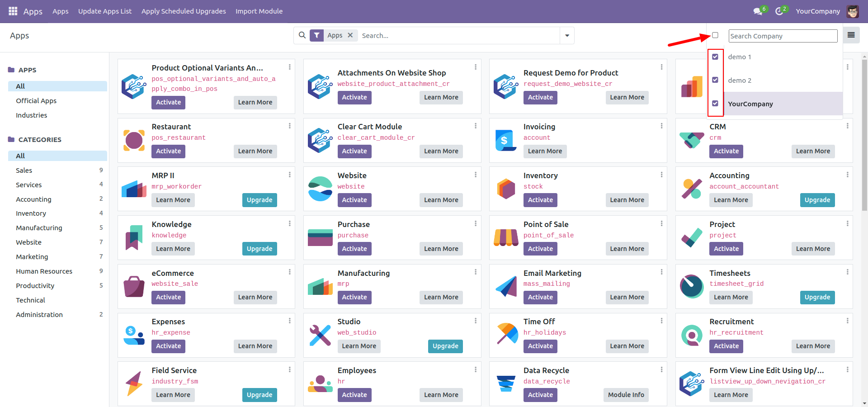Click the CRM app icon
This screenshot has height=407, width=868.
[x=692, y=141]
